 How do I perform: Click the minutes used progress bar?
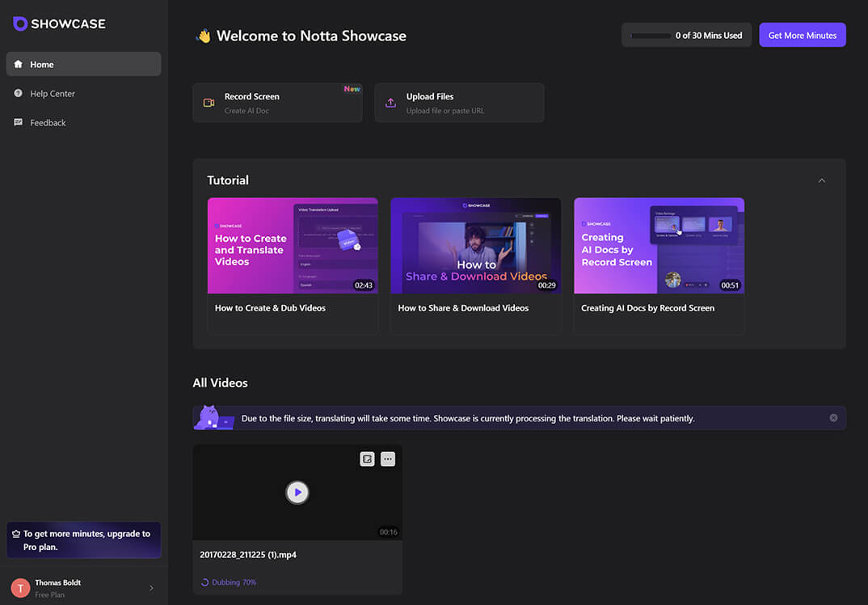coord(651,36)
